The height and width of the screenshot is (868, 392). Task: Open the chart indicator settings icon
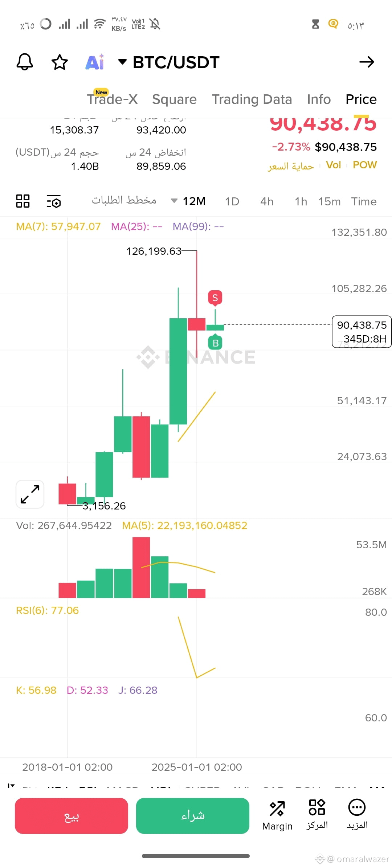pyautogui.click(x=54, y=201)
